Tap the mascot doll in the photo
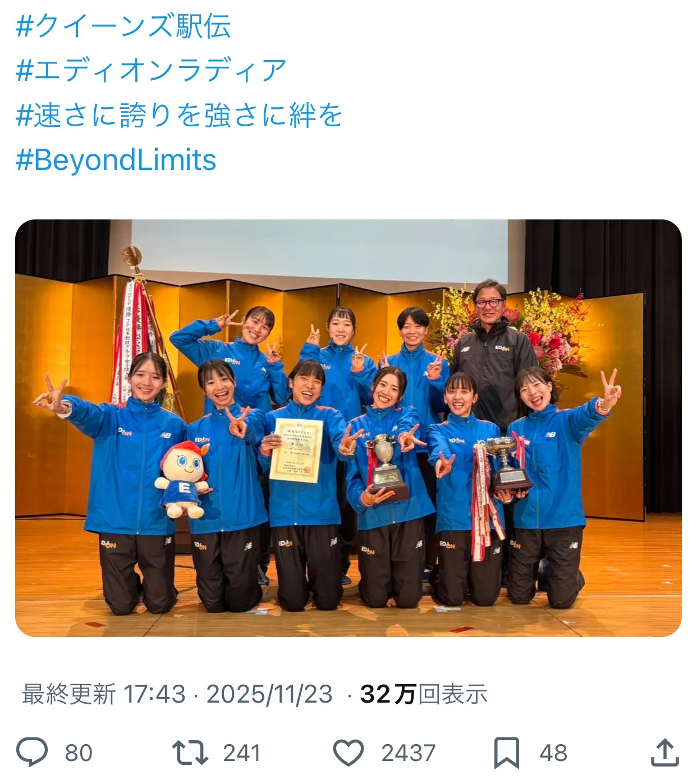697x784 pixels. point(183,480)
